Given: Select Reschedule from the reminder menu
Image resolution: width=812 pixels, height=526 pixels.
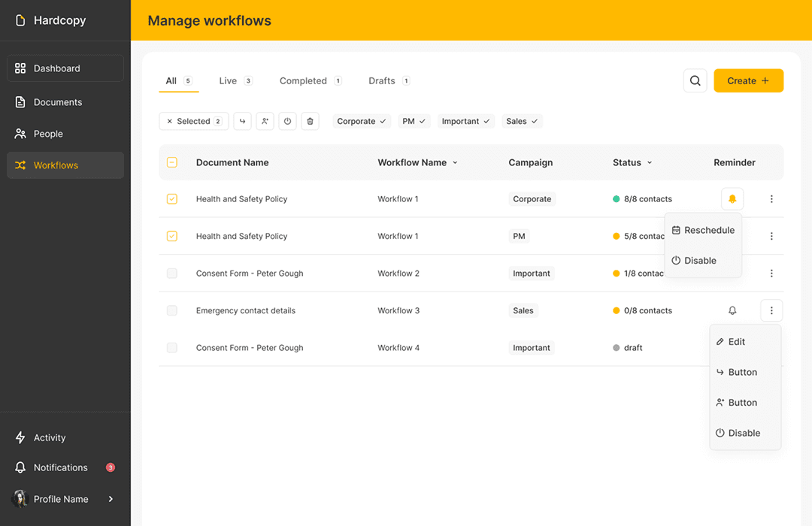Looking at the screenshot, I should coord(703,231).
